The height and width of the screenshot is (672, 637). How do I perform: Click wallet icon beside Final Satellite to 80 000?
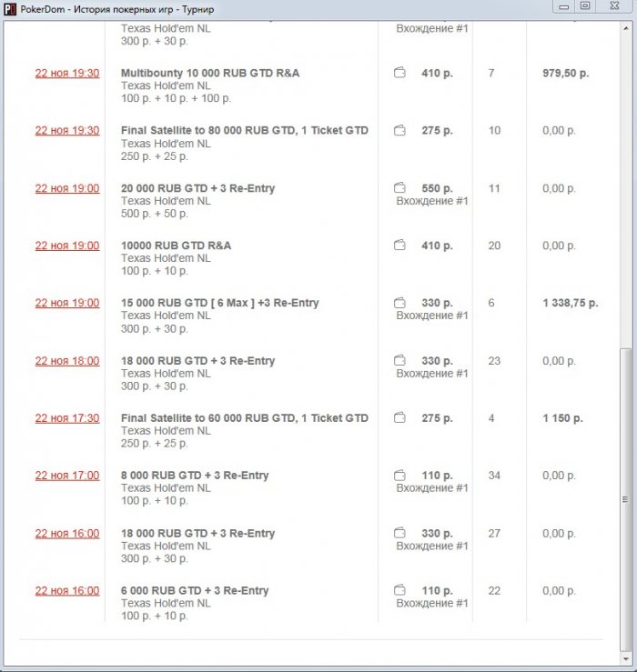tap(399, 131)
